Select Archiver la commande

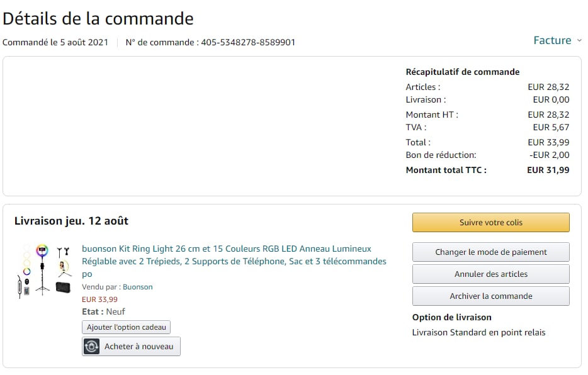coord(490,296)
